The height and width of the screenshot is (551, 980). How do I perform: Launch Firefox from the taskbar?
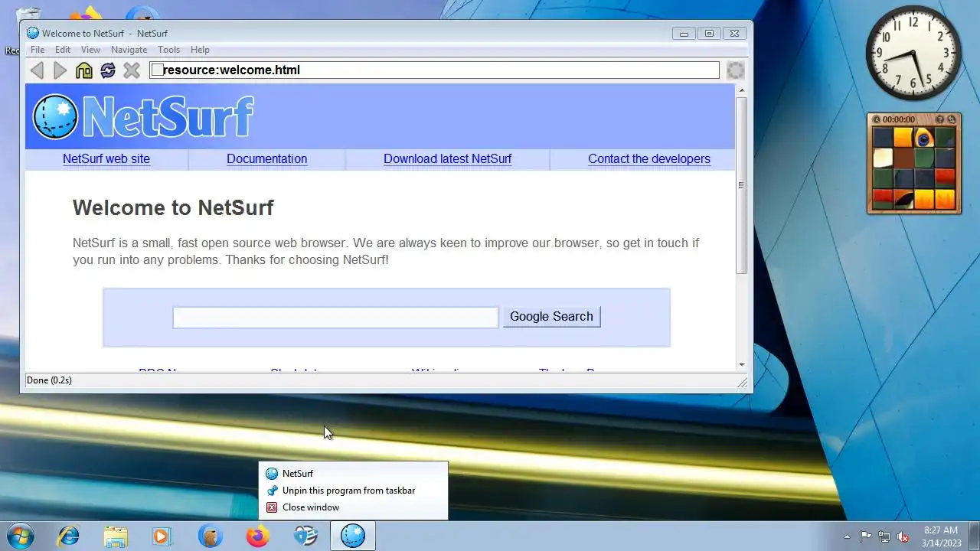tap(257, 536)
